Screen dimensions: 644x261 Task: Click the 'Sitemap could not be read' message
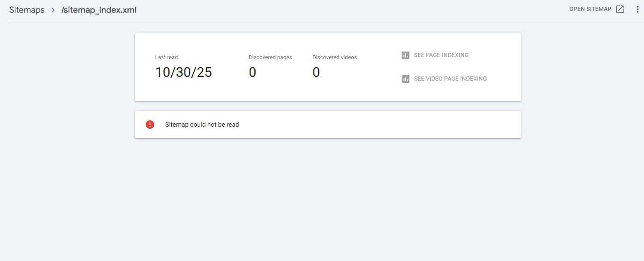pos(202,125)
